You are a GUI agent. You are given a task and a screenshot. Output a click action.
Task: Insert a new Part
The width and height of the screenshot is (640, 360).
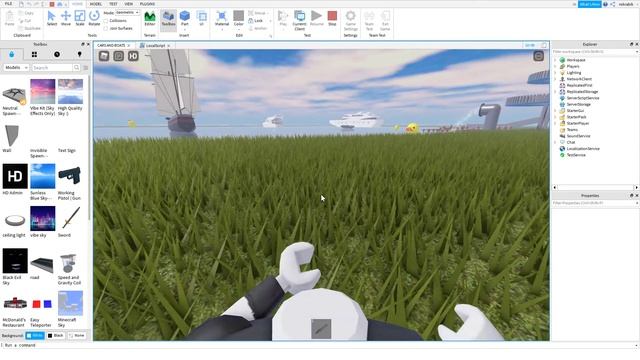click(184, 19)
